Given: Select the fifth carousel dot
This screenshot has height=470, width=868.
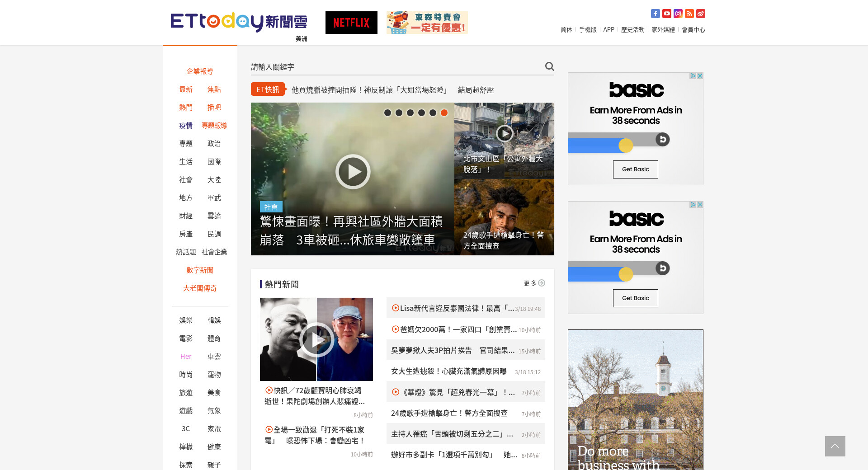Looking at the screenshot, I should point(433,113).
